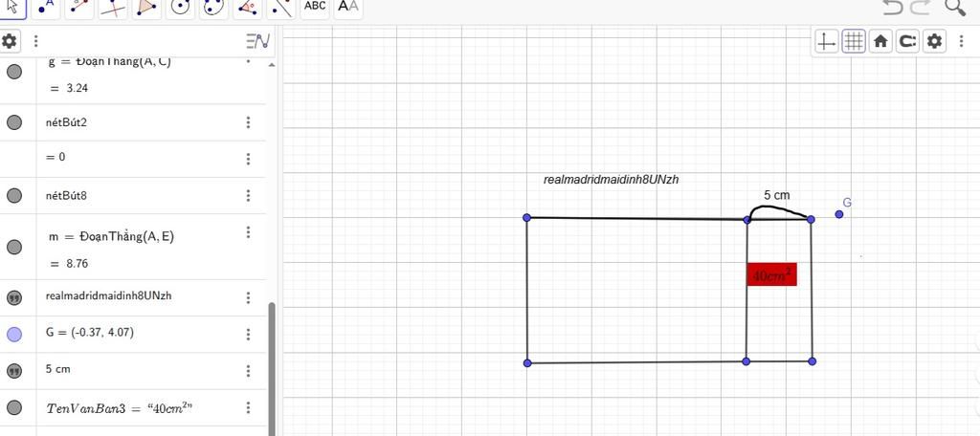Image resolution: width=980 pixels, height=436 pixels.
Task: Toggle visibility of nétBút8
Action: (14, 196)
